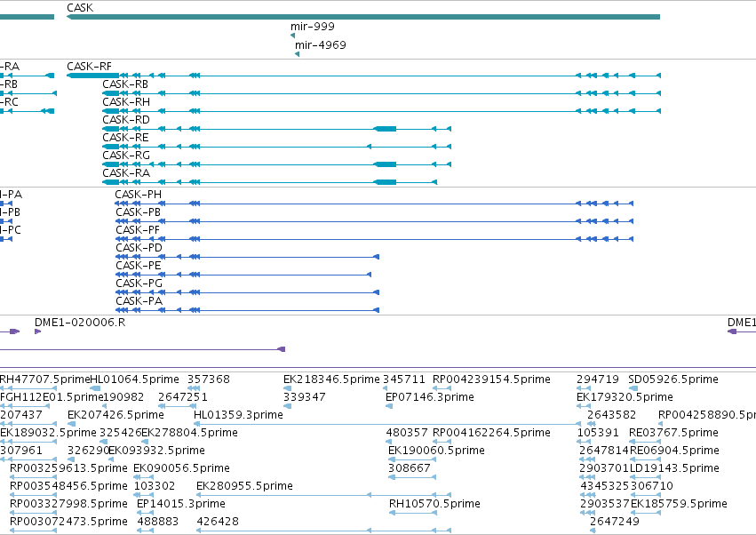This screenshot has width=756, height=535.
Task: Click the 345711 feature label
Action: [404, 379]
